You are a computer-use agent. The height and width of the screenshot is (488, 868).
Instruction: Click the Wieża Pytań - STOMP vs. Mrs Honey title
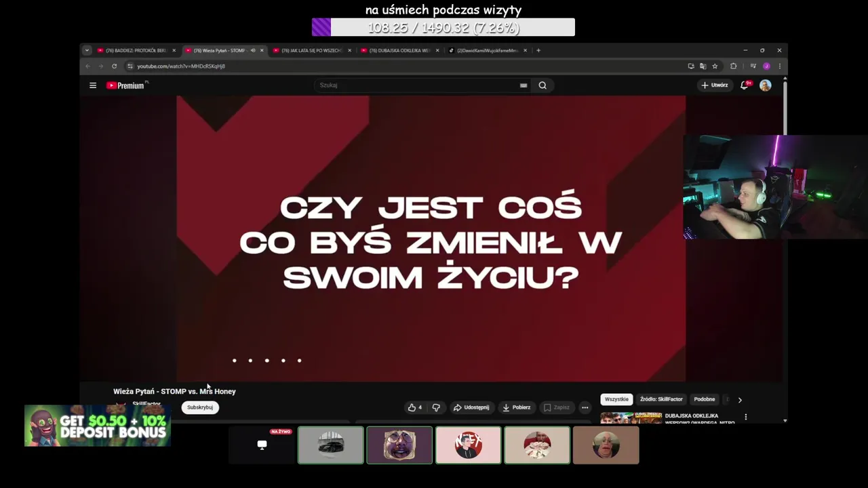pyautogui.click(x=174, y=391)
